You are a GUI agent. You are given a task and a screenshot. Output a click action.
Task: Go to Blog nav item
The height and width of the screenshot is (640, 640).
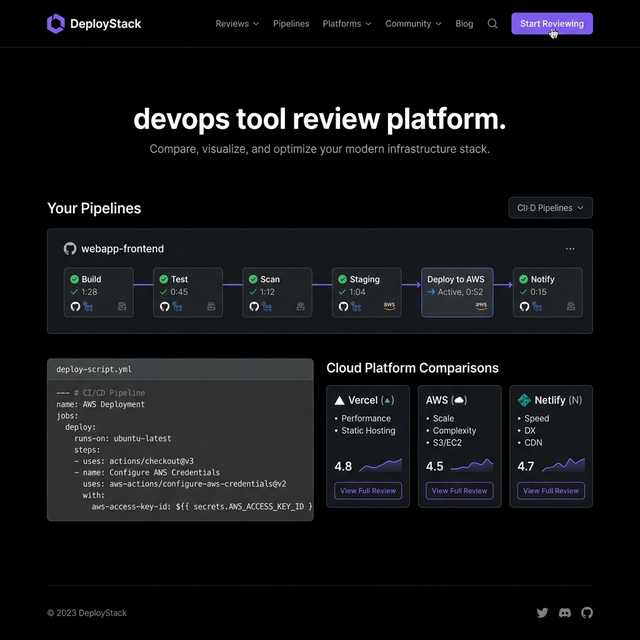[464, 24]
